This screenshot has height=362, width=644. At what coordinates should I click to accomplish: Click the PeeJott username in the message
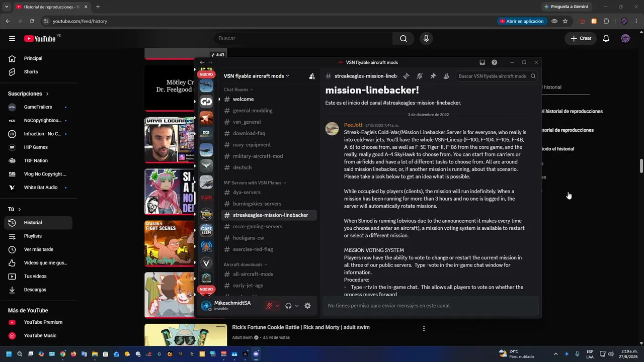pos(353,125)
